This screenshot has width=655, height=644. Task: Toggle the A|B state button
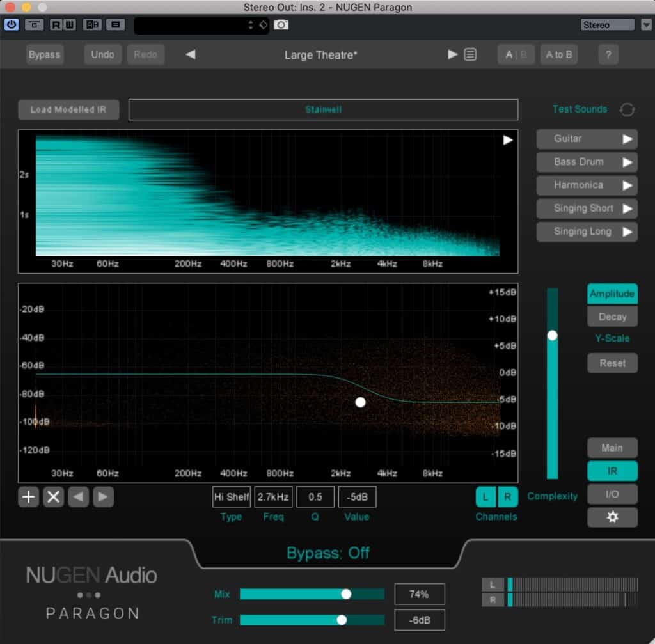[x=516, y=55]
